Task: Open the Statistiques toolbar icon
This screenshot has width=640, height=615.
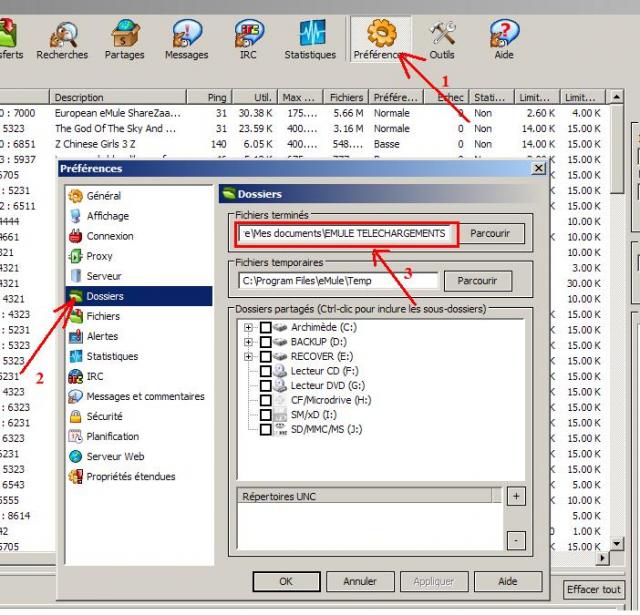Action: click(310, 40)
